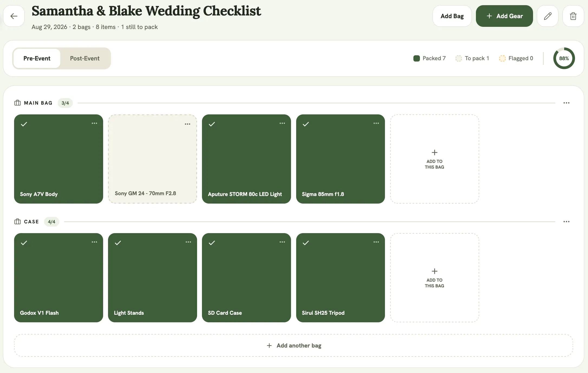Screen dimensions: 588x373
Task: Select the CASE heading text
Action: coord(31,222)
